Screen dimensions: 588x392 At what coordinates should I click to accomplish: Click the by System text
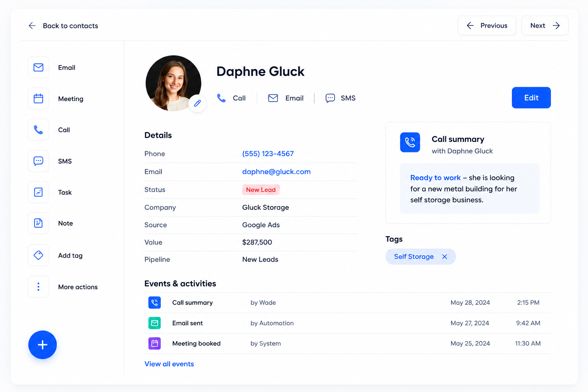266,343
